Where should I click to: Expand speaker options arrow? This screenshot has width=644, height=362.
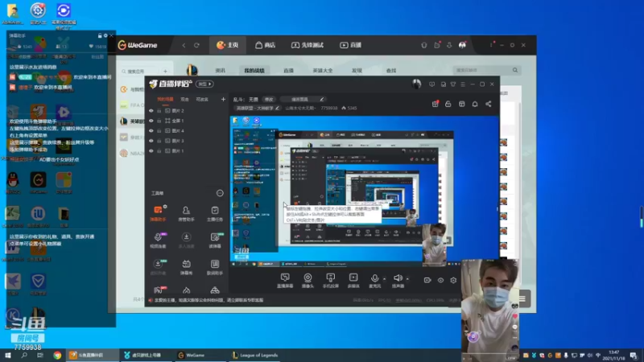[x=407, y=279]
